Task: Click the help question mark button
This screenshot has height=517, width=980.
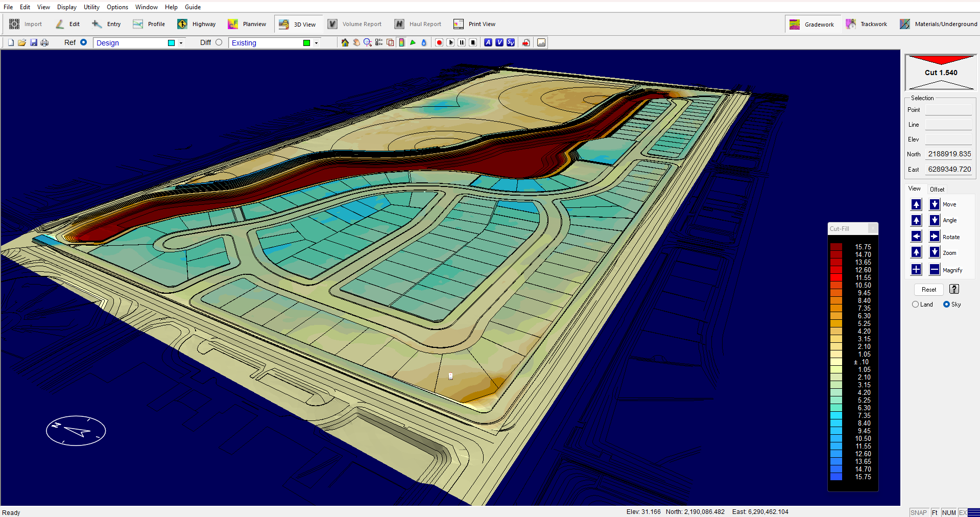Action: [x=954, y=289]
